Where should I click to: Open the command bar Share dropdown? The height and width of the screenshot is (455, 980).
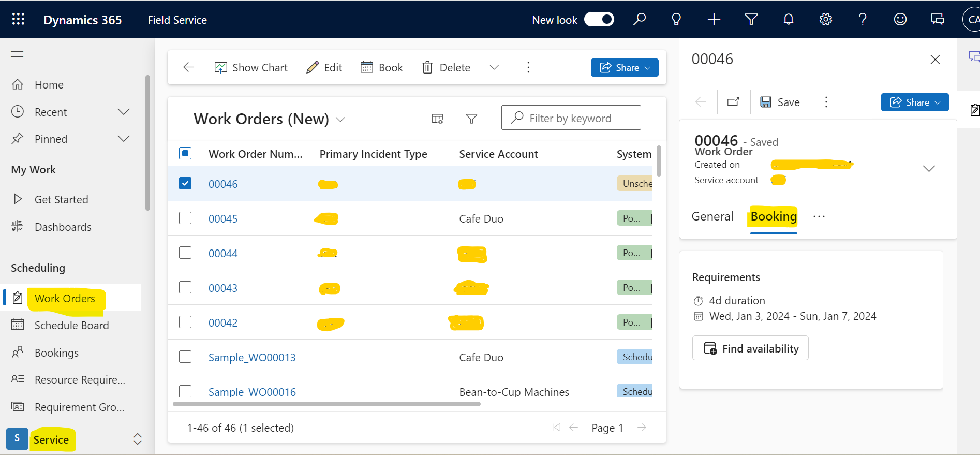pos(625,67)
